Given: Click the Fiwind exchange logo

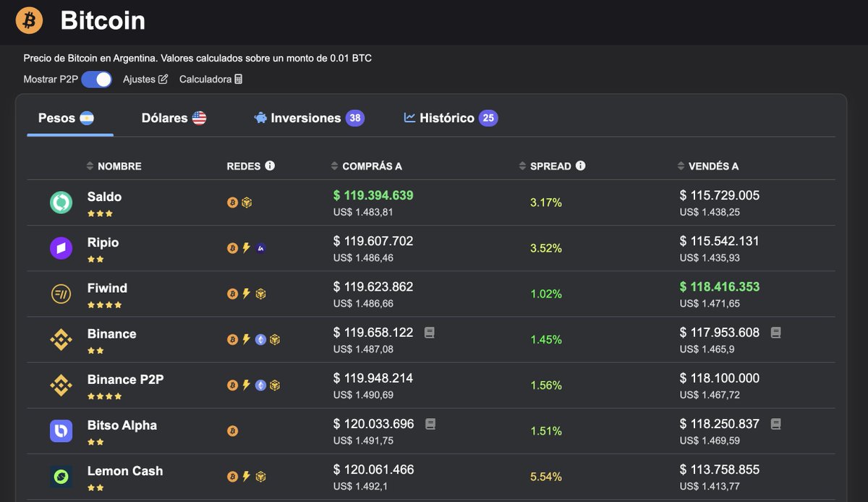Looking at the screenshot, I should tap(61, 294).
